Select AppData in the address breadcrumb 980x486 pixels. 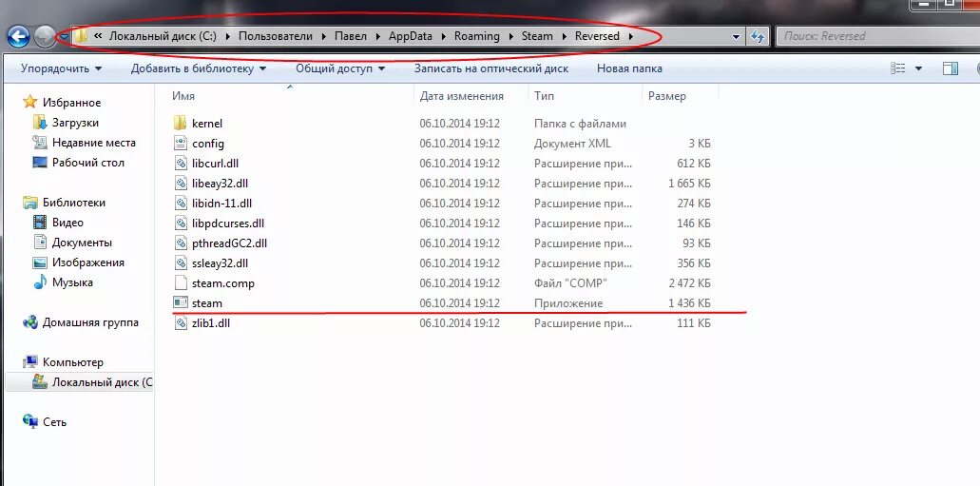[x=410, y=36]
